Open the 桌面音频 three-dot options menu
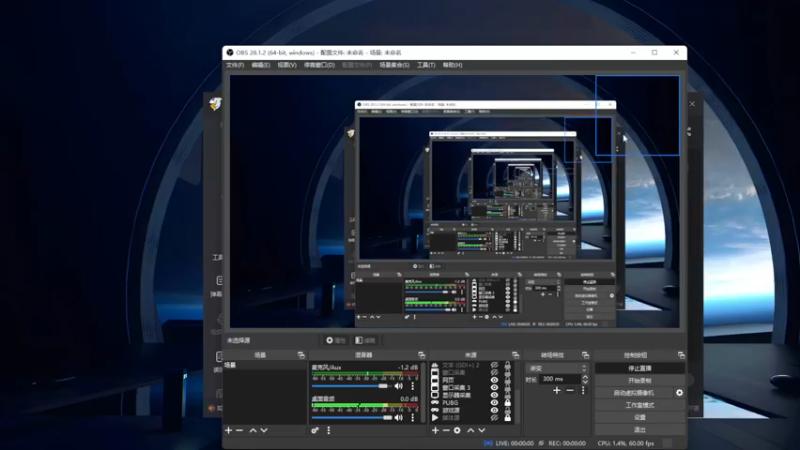This screenshot has width=800, height=450. coord(413,418)
